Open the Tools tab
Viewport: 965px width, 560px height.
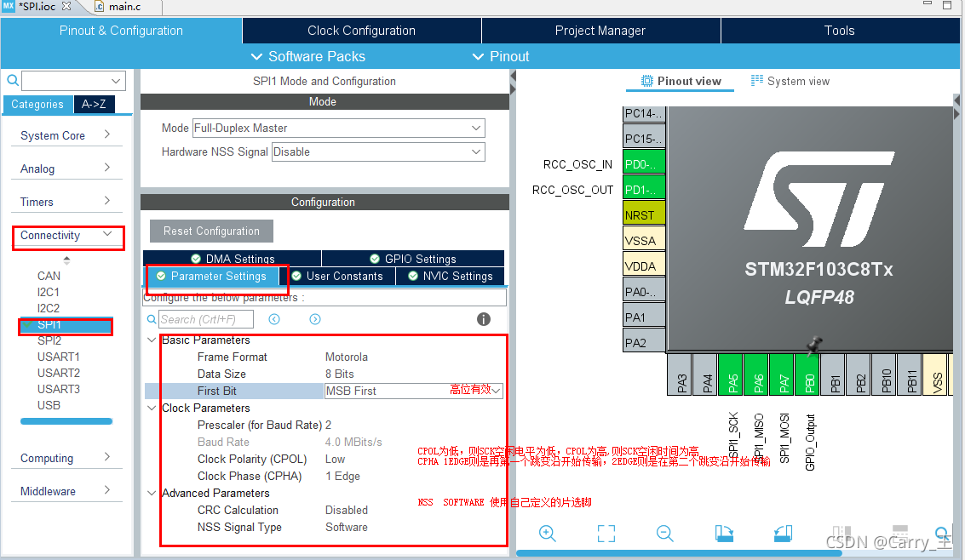[840, 31]
